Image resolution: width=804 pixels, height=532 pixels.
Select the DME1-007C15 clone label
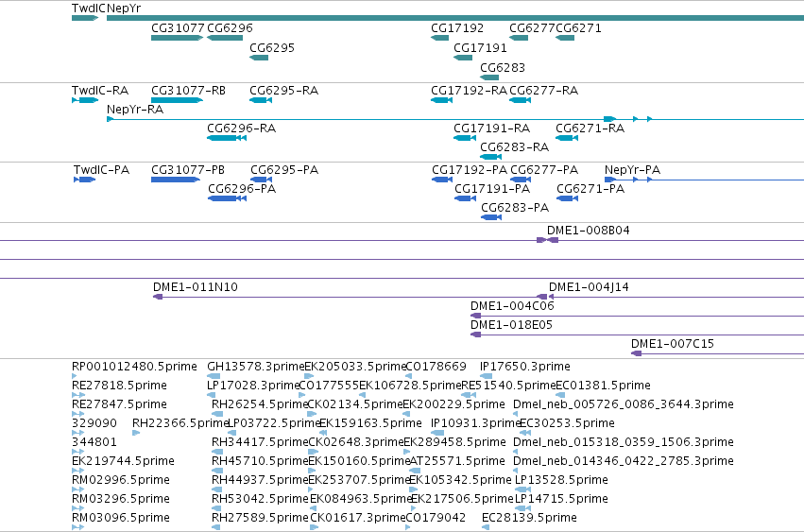[673, 344]
